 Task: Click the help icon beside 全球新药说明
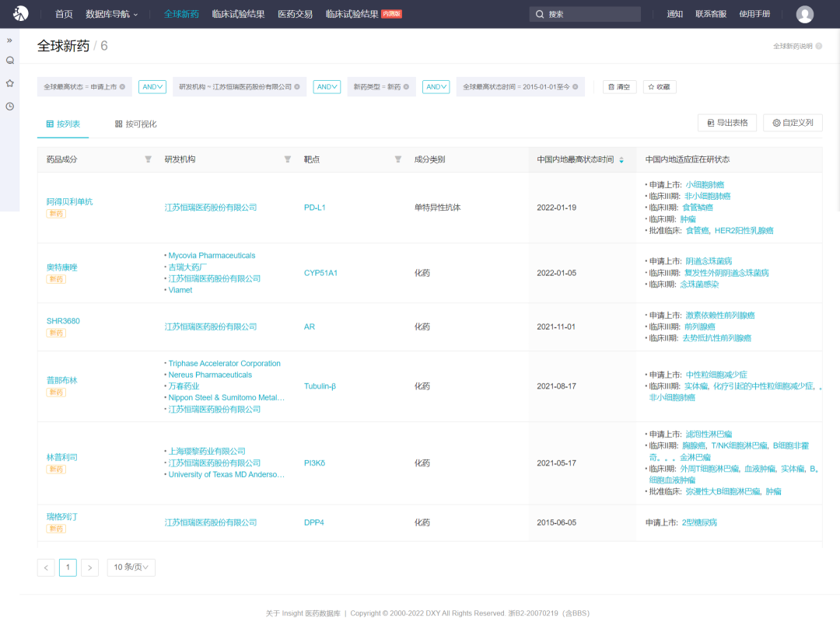pyautogui.click(x=818, y=46)
